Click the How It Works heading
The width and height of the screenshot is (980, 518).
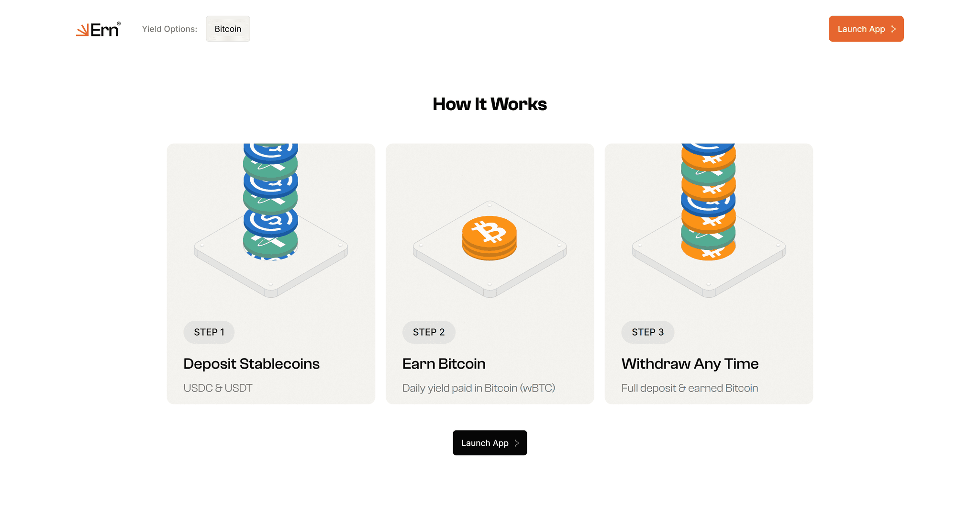point(490,104)
